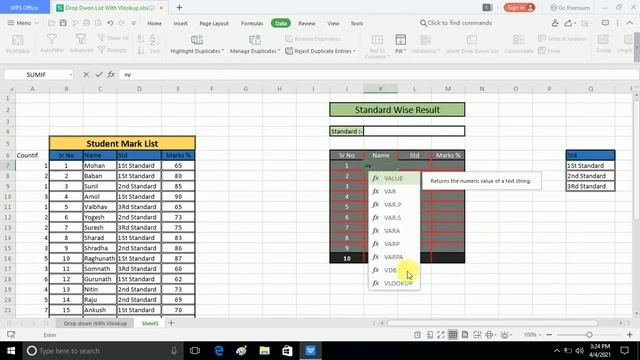Click Task View icon in taskbar

[x=195, y=351]
